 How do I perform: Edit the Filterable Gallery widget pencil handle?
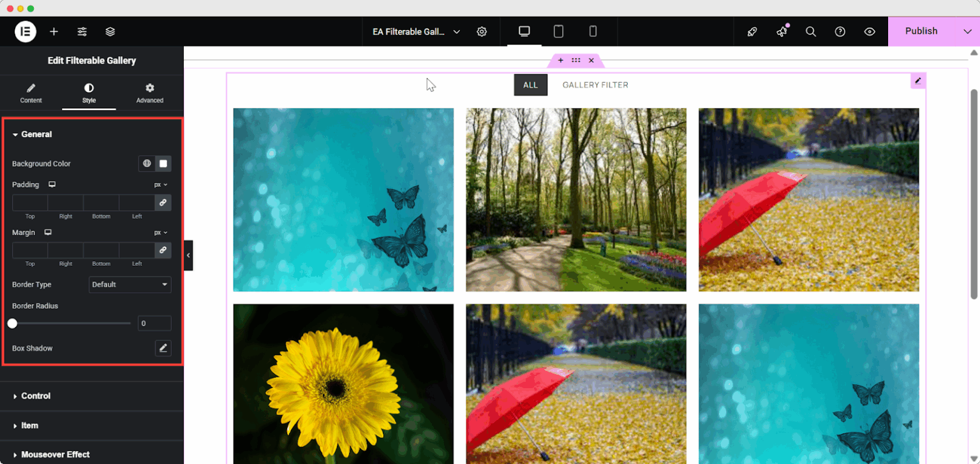(x=917, y=80)
